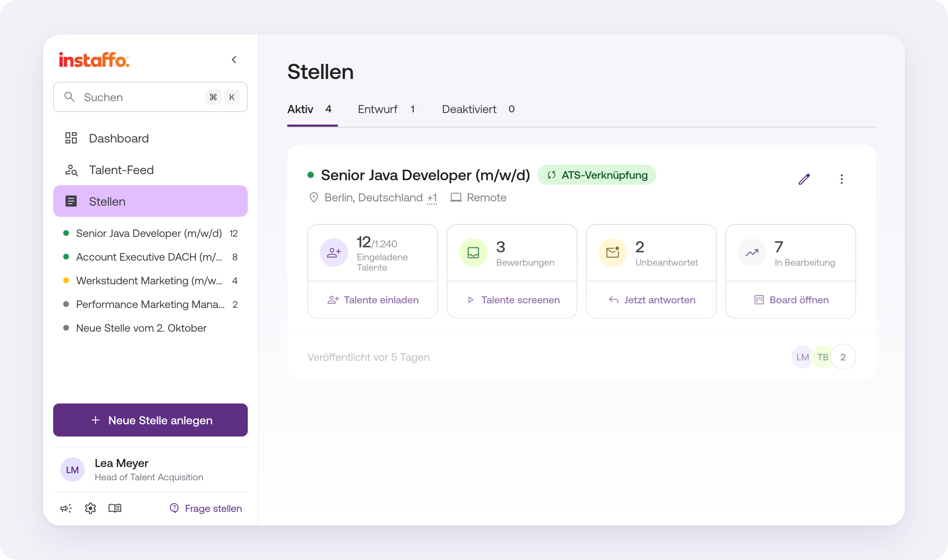Viewport: 948px width, 560px height.
Task: Click 'Veröffentlicht vor 5 Tagen' text
Action: (368, 357)
